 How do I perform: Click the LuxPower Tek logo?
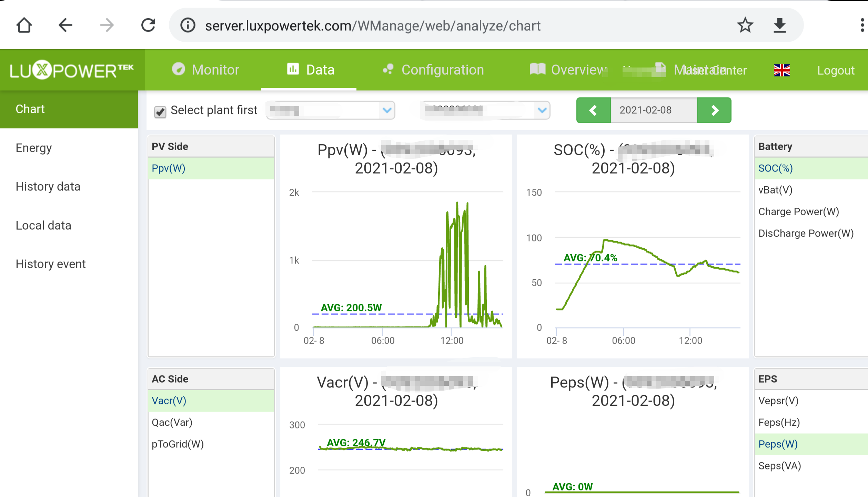click(x=72, y=70)
